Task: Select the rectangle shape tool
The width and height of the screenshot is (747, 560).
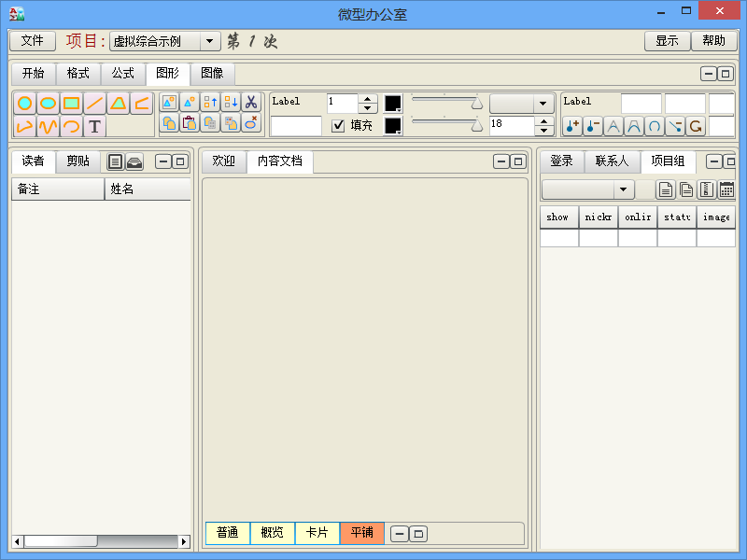Action: [x=72, y=103]
